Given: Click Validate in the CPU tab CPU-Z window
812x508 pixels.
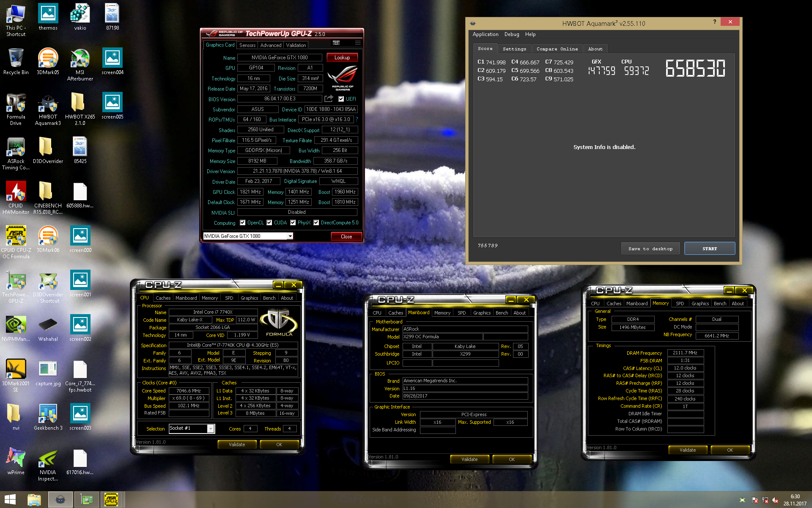Looking at the screenshot, I should (237, 444).
